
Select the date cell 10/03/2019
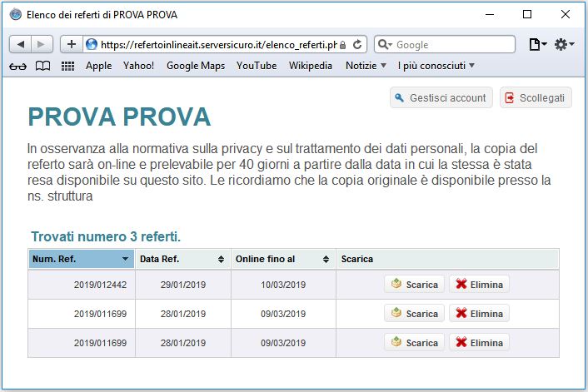pyautogui.click(x=283, y=285)
